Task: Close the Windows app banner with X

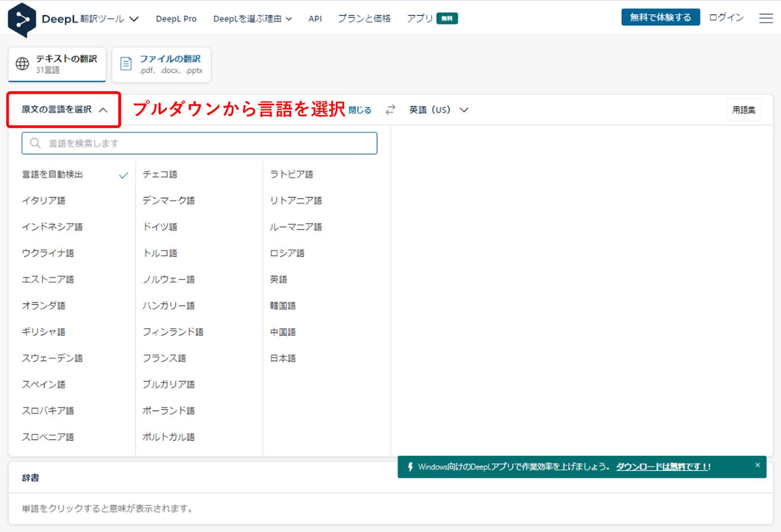Action: click(x=758, y=465)
